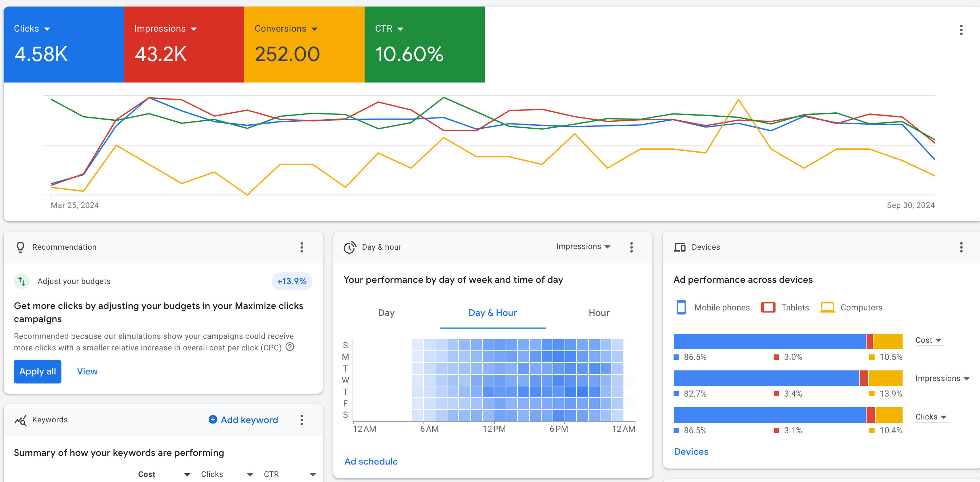Screen dimensions: 980x482
Task: Click the CPC help question mark icon
Action: [x=290, y=347]
